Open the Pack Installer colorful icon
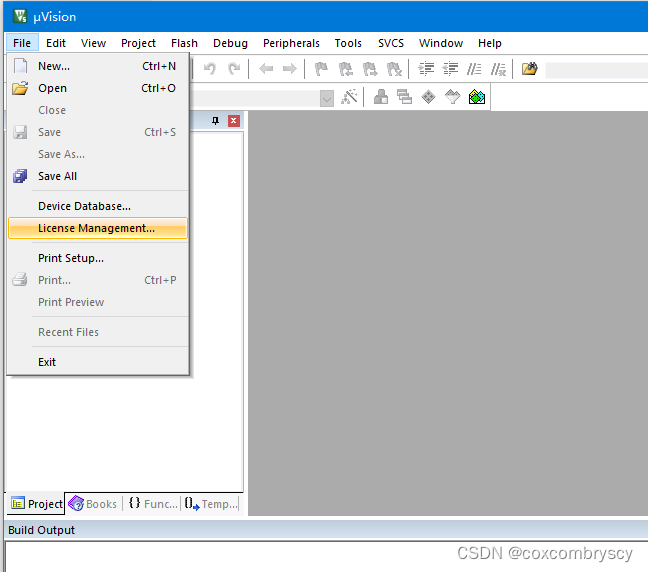 (477, 97)
